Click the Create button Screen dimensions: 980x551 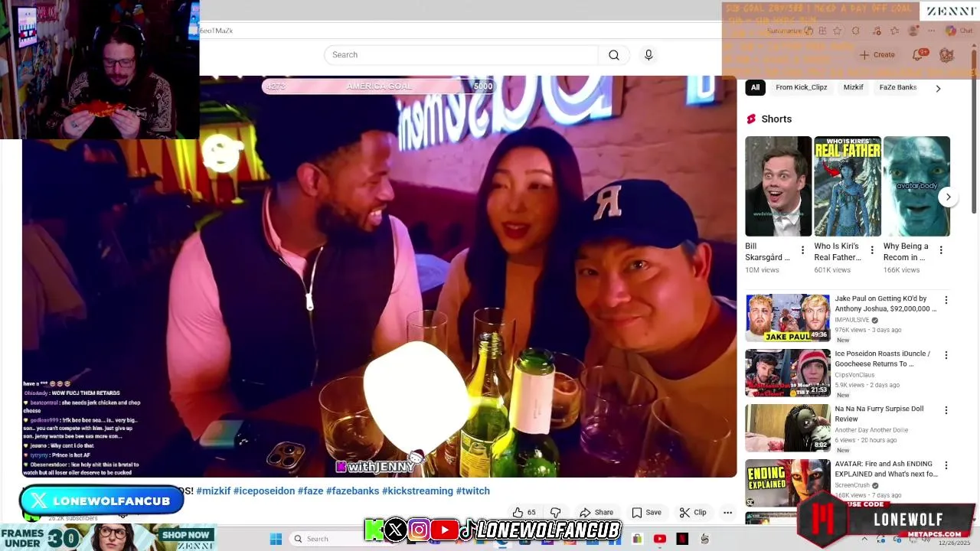877,55
